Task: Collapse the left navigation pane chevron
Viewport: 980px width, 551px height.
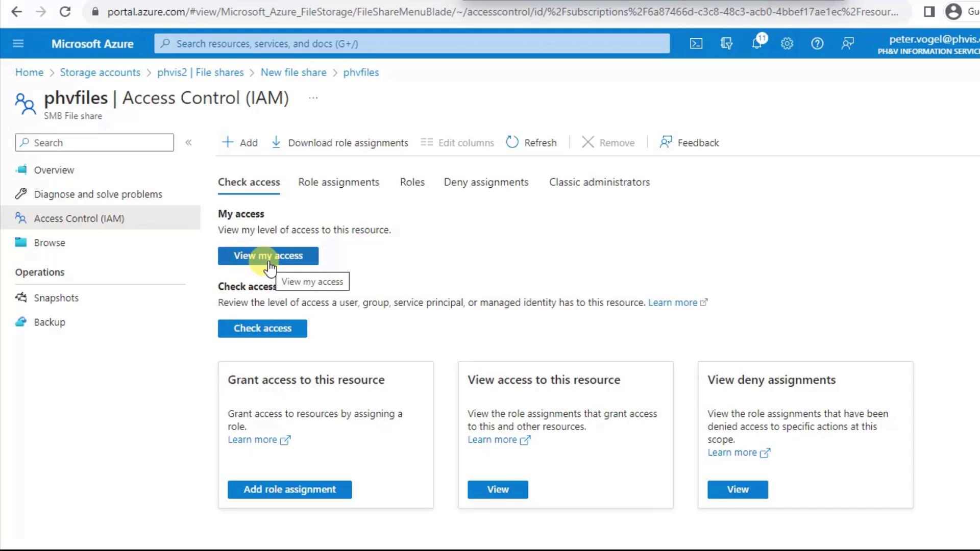Action: (188, 143)
